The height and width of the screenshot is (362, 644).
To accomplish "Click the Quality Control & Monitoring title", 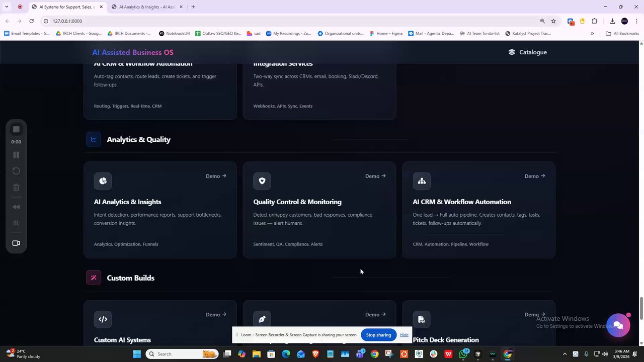I will coord(297,202).
